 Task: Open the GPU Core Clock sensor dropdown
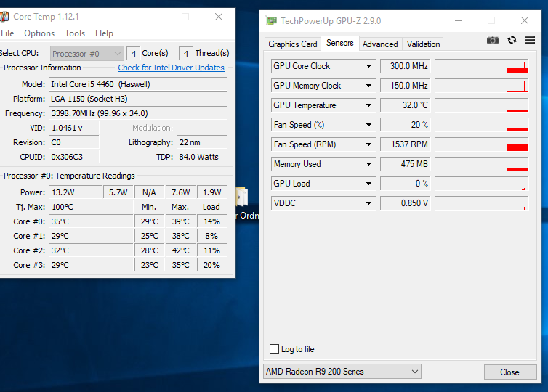pyautogui.click(x=368, y=66)
